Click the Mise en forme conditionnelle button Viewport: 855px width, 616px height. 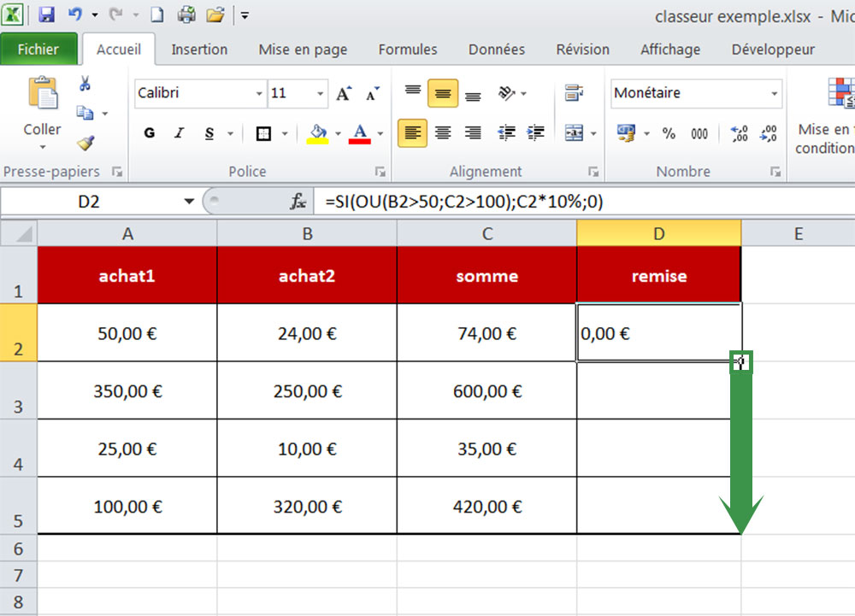(x=824, y=115)
